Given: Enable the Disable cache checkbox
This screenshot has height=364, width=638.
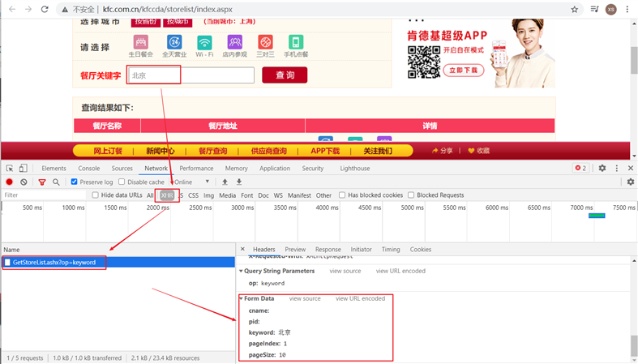Looking at the screenshot, I should tap(122, 182).
